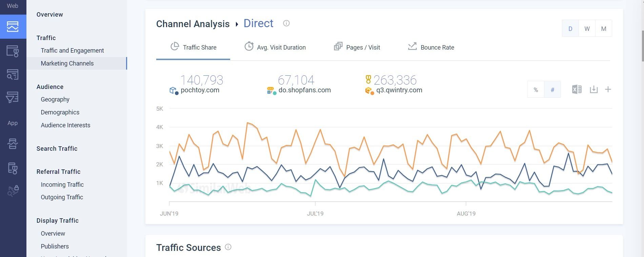This screenshot has width=644, height=257.
Task: Show chart values as numbers (#)
Action: (552, 90)
